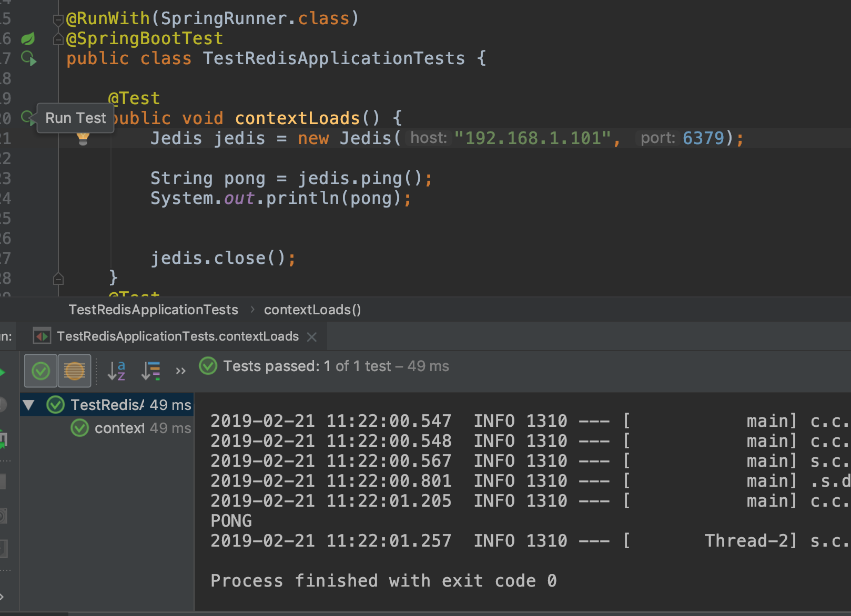851x616 pixels.
Task: Click the @Test annotation above contextLoads
Action: click(x=134, y=98)
